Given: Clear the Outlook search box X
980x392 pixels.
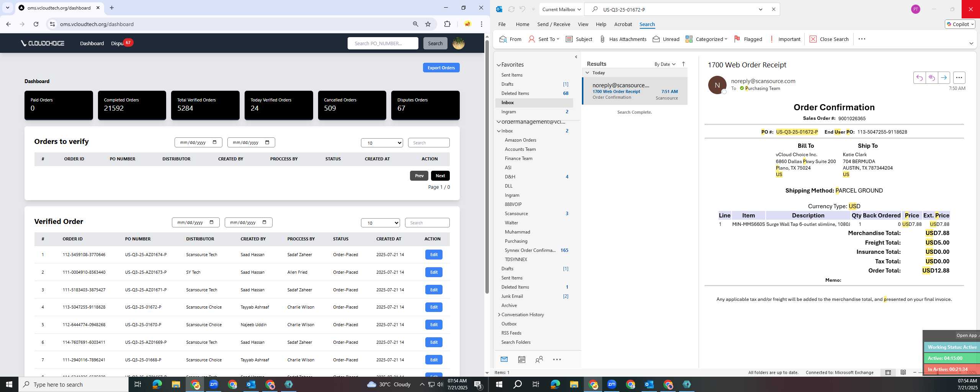Looking at the screenshot, I should tap(773, 9).
